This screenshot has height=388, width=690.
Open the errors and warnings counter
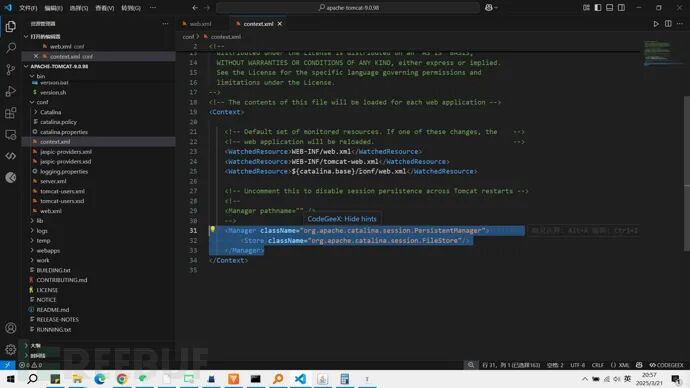pos(30,365)
